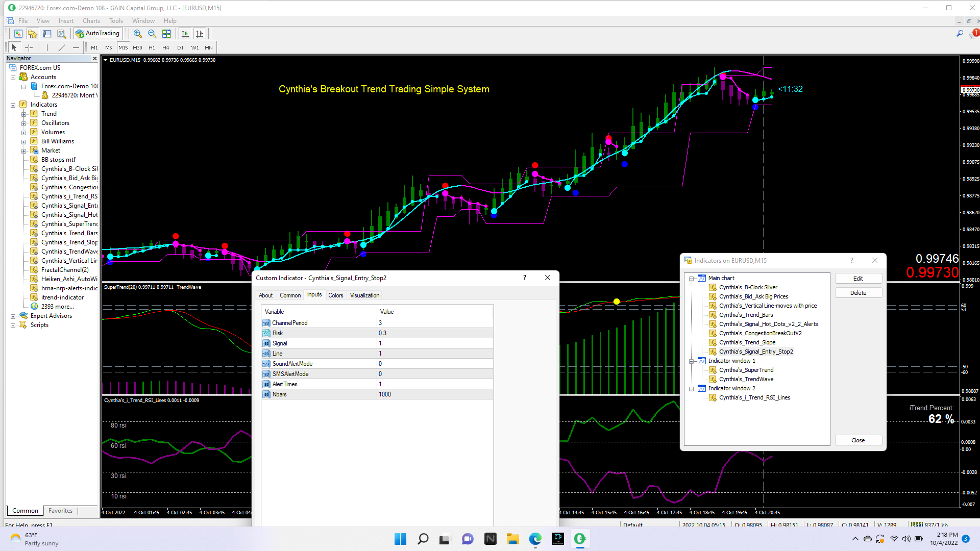Viewport: 980px width, 551px height.
Task: Select the Trendline drawing tool
Action: click(62, 47)
